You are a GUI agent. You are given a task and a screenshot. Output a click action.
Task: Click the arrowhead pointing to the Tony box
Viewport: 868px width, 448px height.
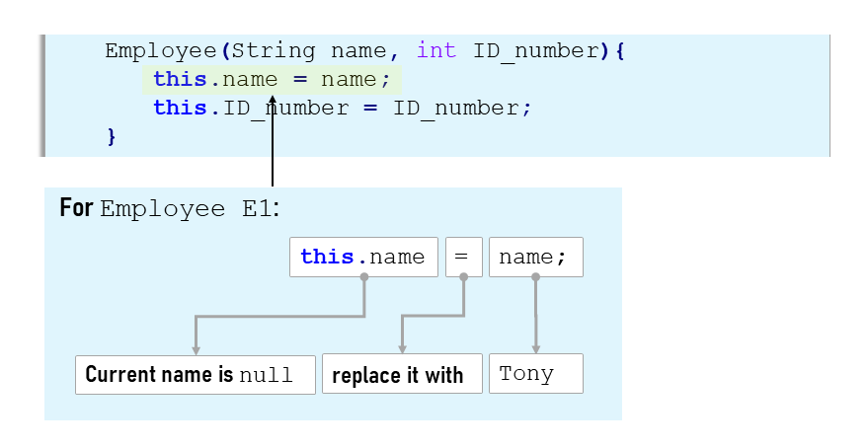(536, 347)
